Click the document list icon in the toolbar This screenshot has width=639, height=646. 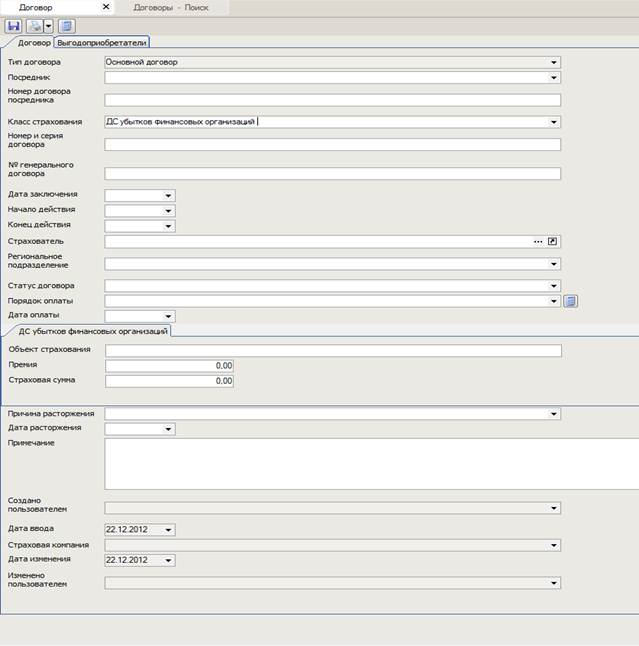pos(66,26)
